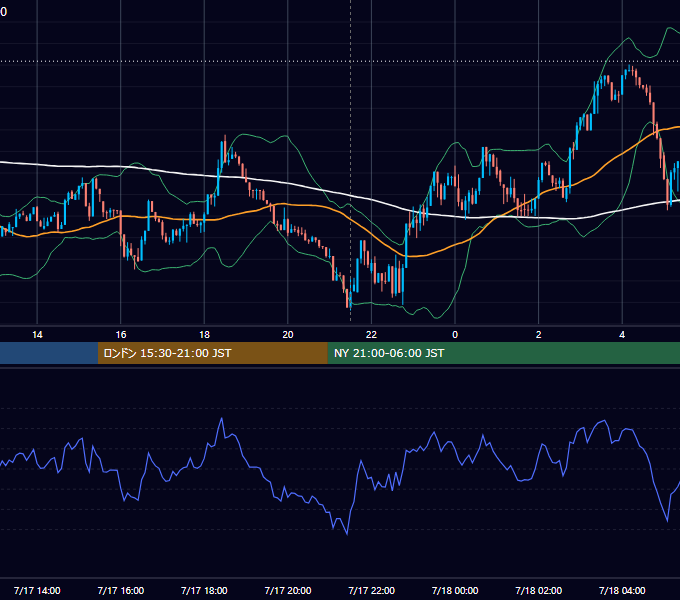Viewport: 680px width, 600px height.
Task: Click the 7/18 02:00 time label
Action: pos(539,590)
